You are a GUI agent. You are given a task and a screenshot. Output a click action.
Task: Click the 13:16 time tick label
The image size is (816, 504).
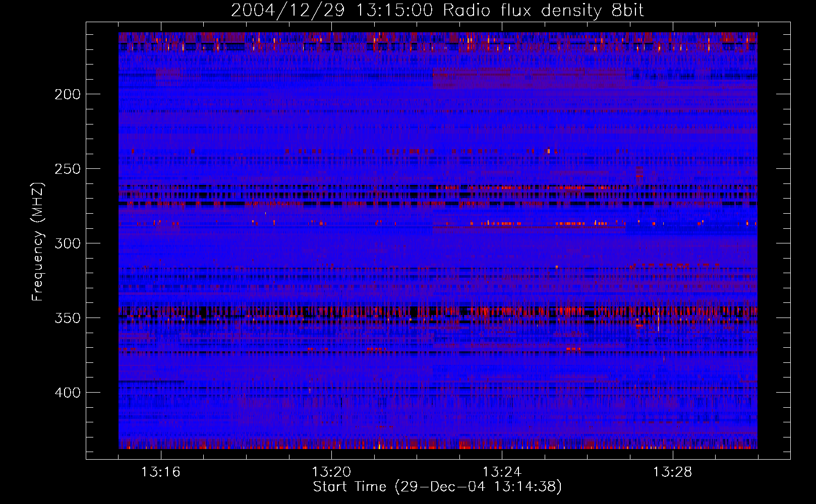pyautogui.click(x=161, y=472)
